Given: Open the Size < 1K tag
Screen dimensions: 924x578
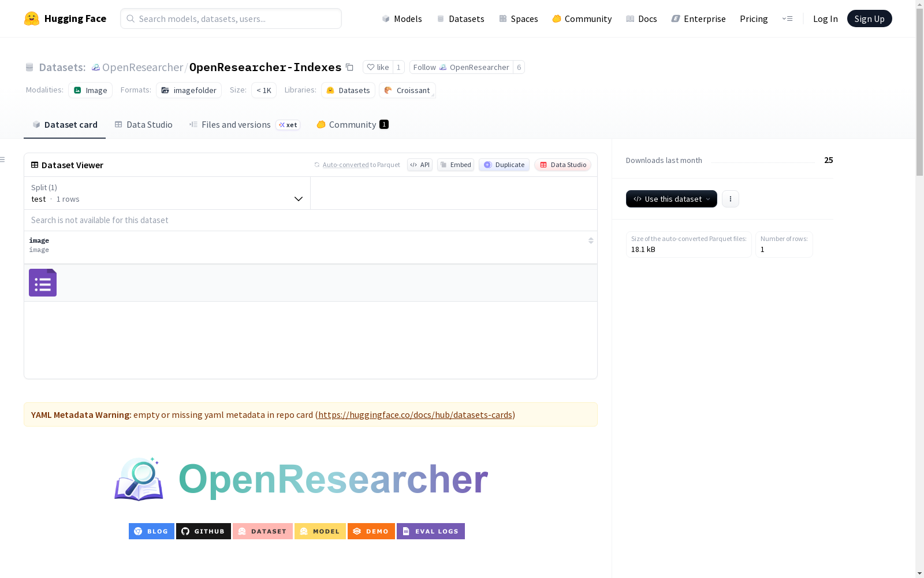Looking at the screenshot, I should [264, 90].
